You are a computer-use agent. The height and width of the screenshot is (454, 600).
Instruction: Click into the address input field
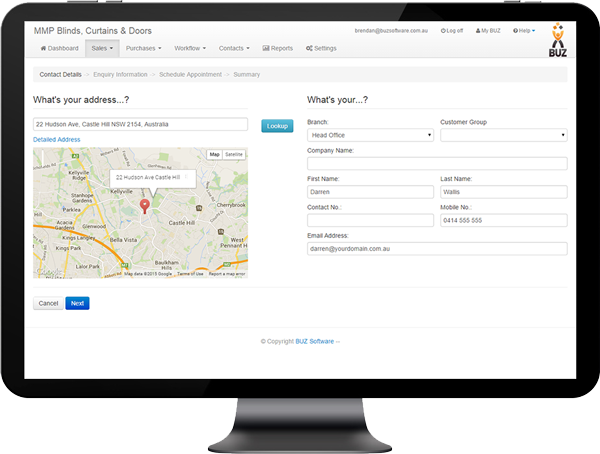(x=140, y=124)
